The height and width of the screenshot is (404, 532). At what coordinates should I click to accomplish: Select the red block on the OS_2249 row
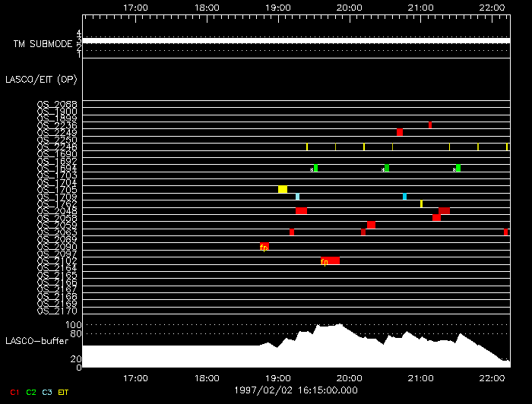click(400, 132)
